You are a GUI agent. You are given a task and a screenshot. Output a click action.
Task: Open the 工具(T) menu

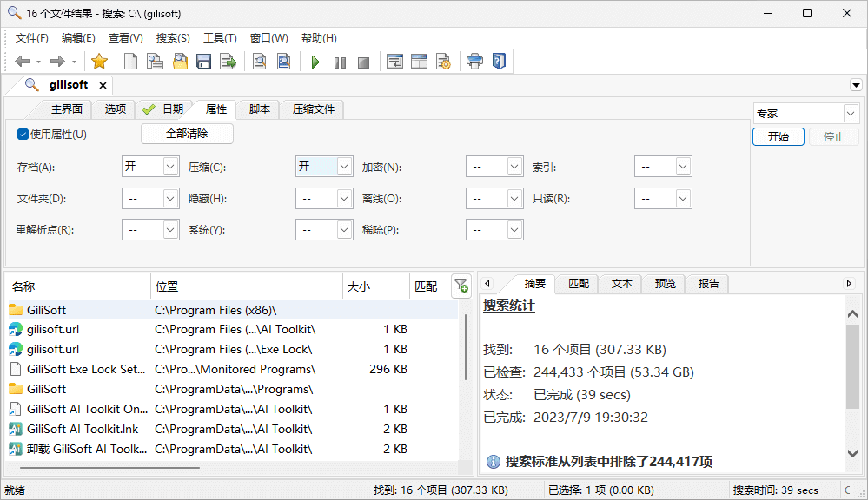click(x=220, y=37)
